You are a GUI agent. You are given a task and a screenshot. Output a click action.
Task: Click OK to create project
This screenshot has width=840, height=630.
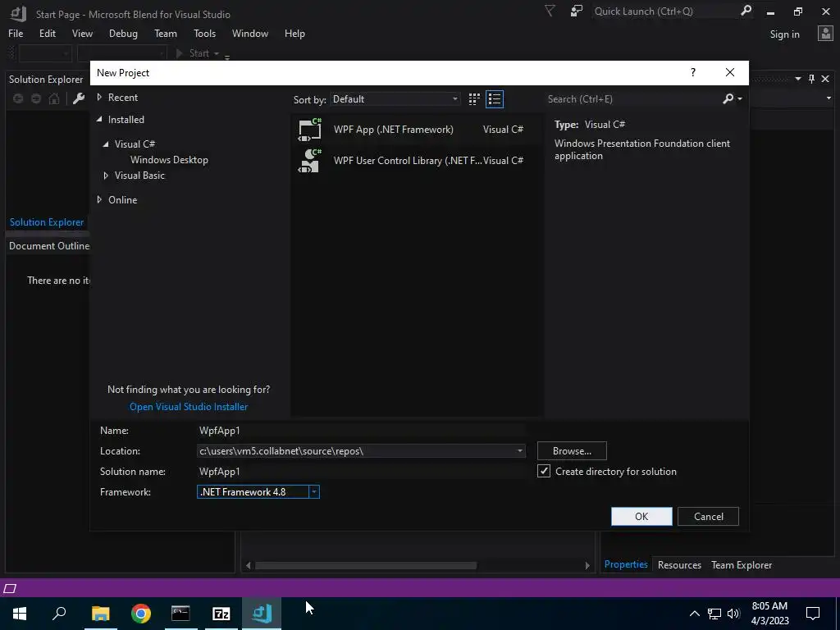[641, 517]
